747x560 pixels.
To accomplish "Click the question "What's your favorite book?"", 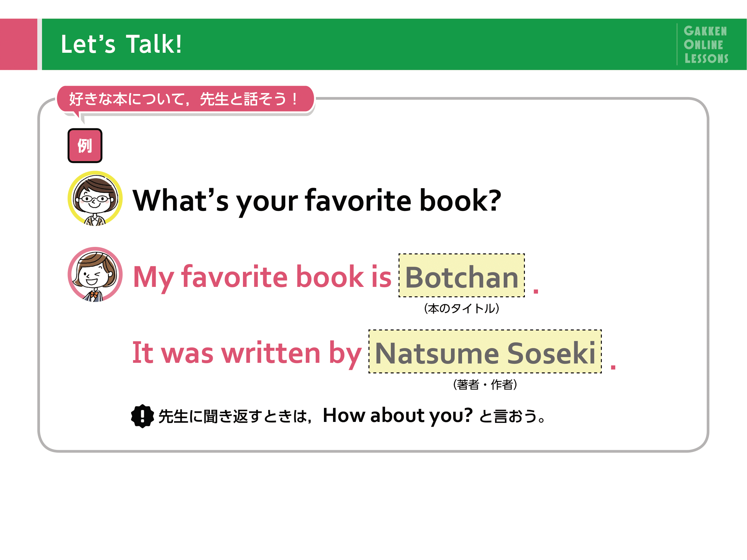I will click(317, 201).
